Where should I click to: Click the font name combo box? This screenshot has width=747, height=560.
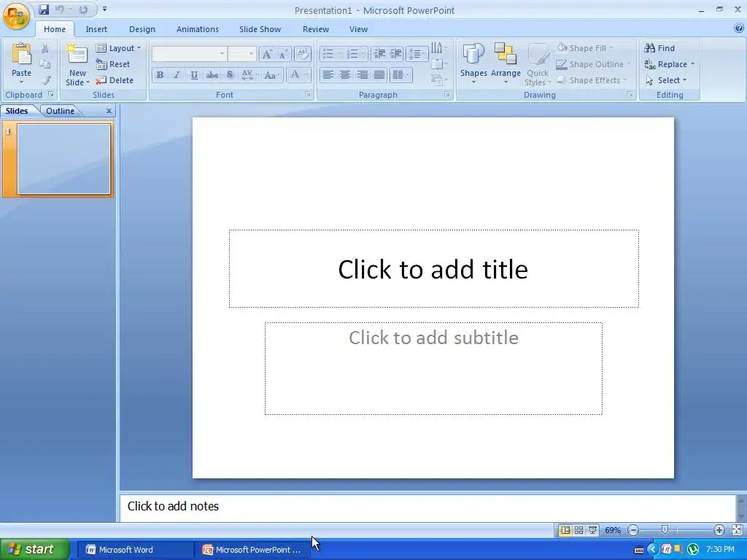pyautogui.click(x=189, y=54)
